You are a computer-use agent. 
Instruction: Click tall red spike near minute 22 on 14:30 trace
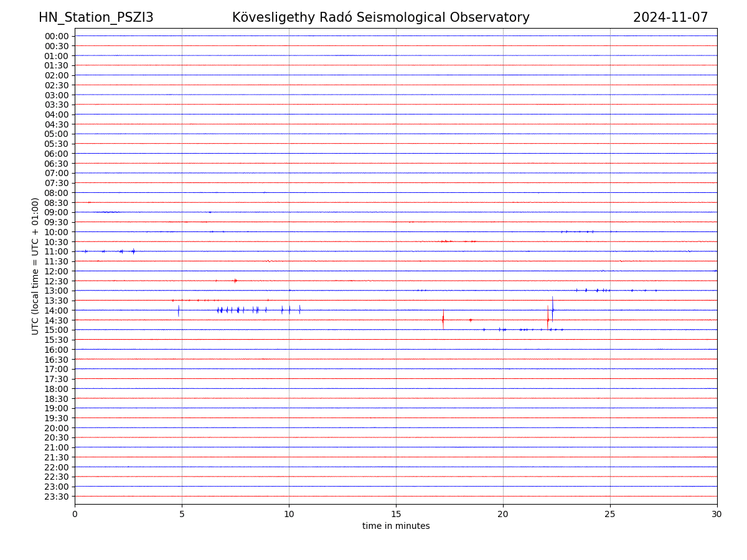tap(548, 319)
